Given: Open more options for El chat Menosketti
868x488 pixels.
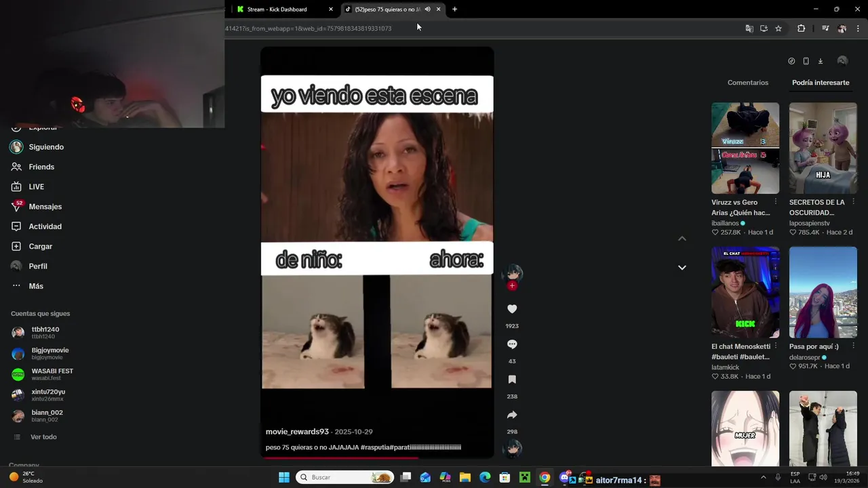Looking at the screenshot, I should pos(776,346).
